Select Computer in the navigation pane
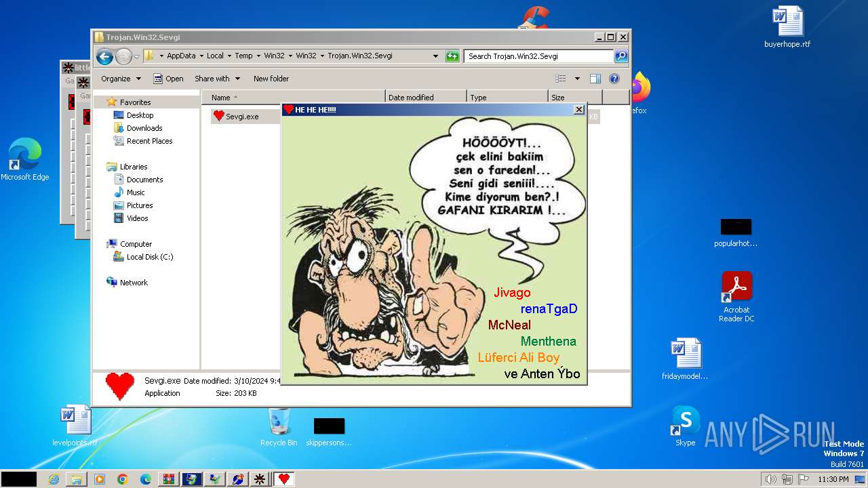 (136, 244)
